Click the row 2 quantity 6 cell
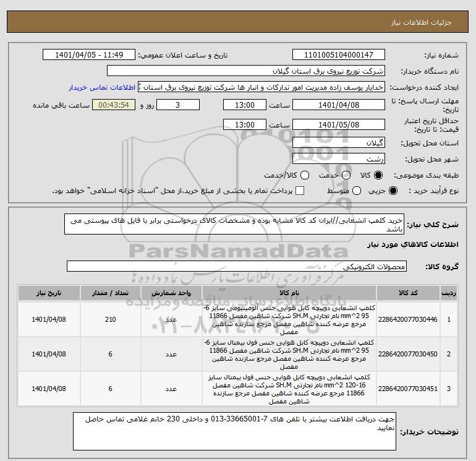Screen dimensions: 476x461 coord(111,355)
